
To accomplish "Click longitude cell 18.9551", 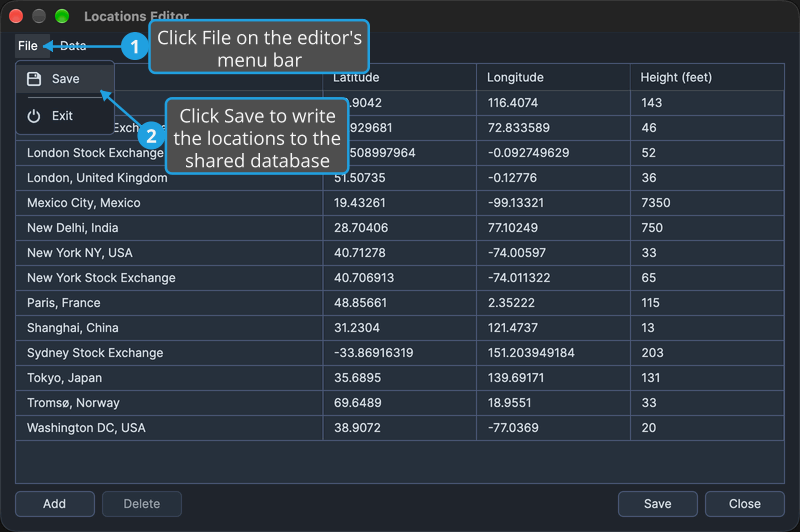I will coord(554,402).
